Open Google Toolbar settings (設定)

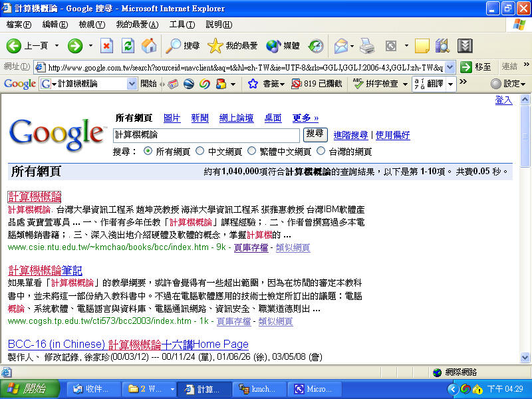tap(508, 84)
